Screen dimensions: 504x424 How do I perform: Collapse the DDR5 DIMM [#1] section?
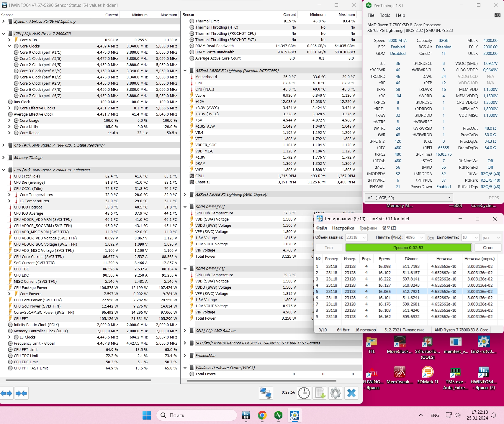coord(185,207)
